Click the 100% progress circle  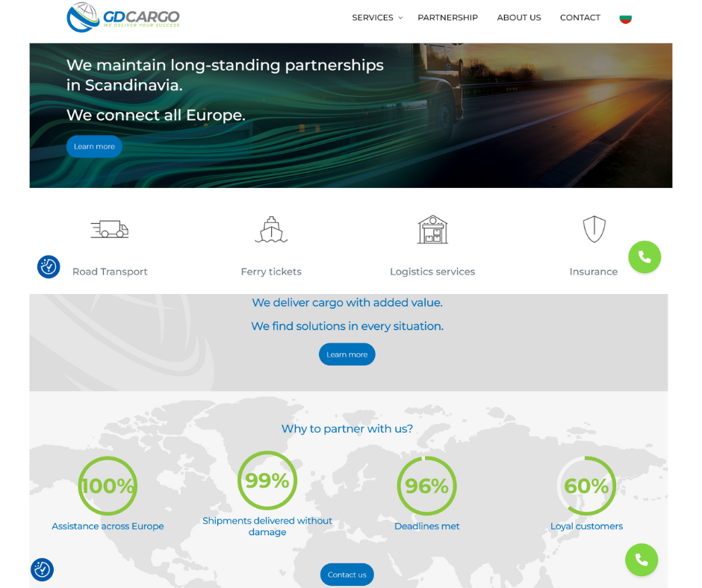108,486
